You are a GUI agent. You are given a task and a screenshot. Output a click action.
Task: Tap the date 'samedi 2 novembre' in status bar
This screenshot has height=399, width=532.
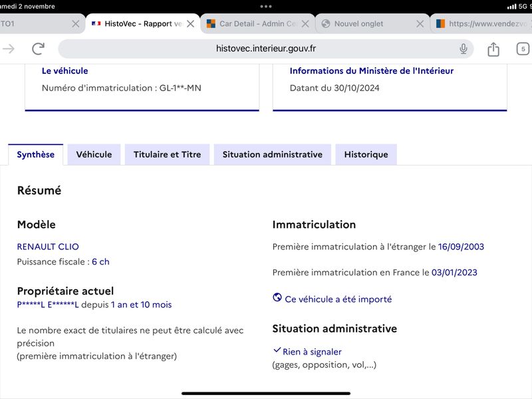pos(27,6)
